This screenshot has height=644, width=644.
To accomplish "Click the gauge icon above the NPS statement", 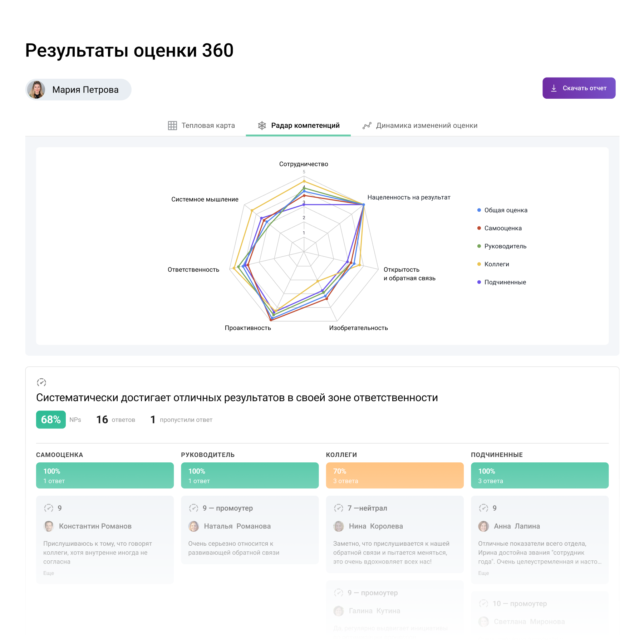I will pyautogui.click(x=41, y=382).
